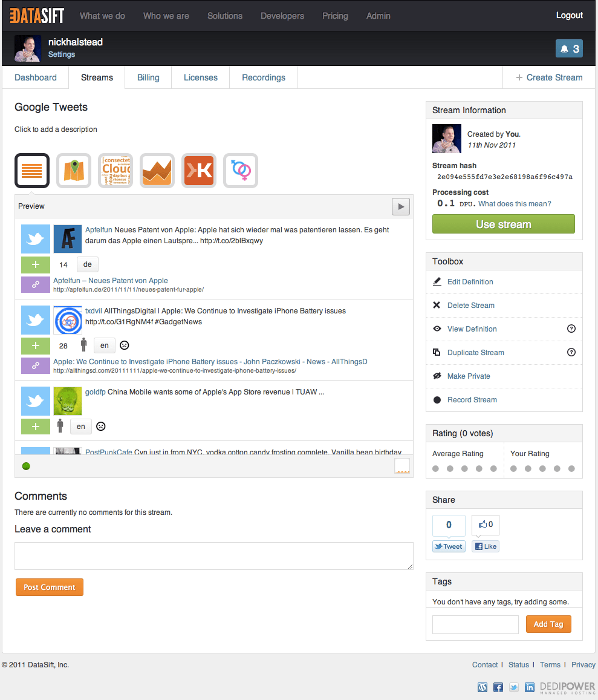This screenshot has width=598, height=700.
Task: Open the Developers menu
Action: (282, 16)
